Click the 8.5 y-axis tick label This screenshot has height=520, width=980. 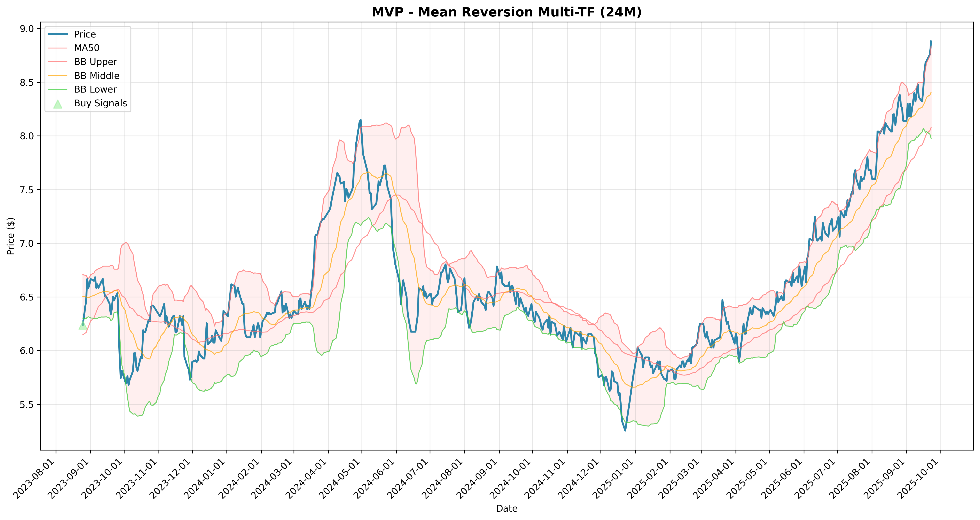click(27, 83)
